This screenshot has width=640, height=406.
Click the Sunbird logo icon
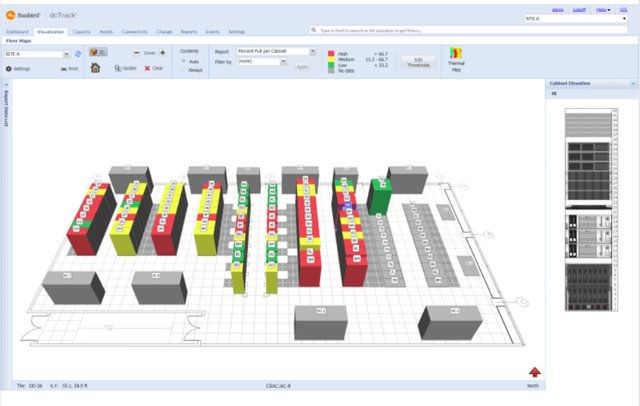coord(11,15)
